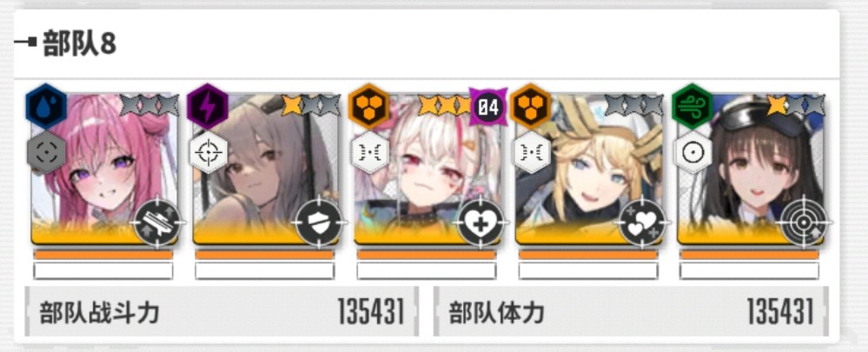Select the pink-haired character portrait
868x352 pixels.
coord(104,169)
